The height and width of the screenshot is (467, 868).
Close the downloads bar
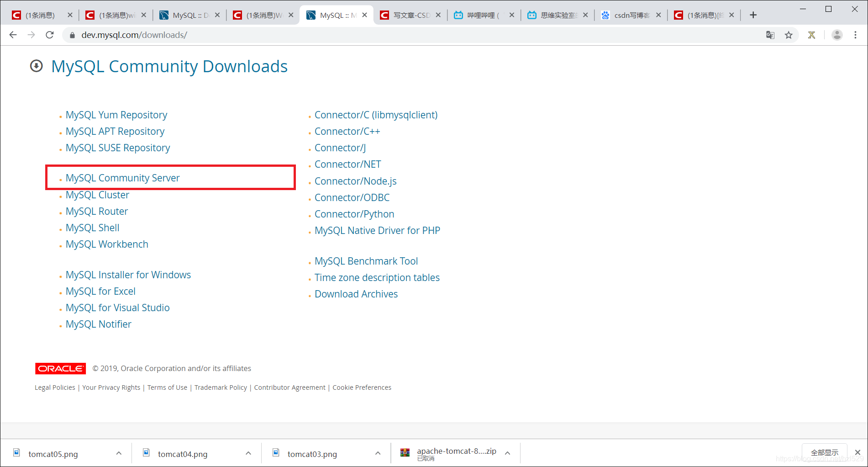[857, 452]
